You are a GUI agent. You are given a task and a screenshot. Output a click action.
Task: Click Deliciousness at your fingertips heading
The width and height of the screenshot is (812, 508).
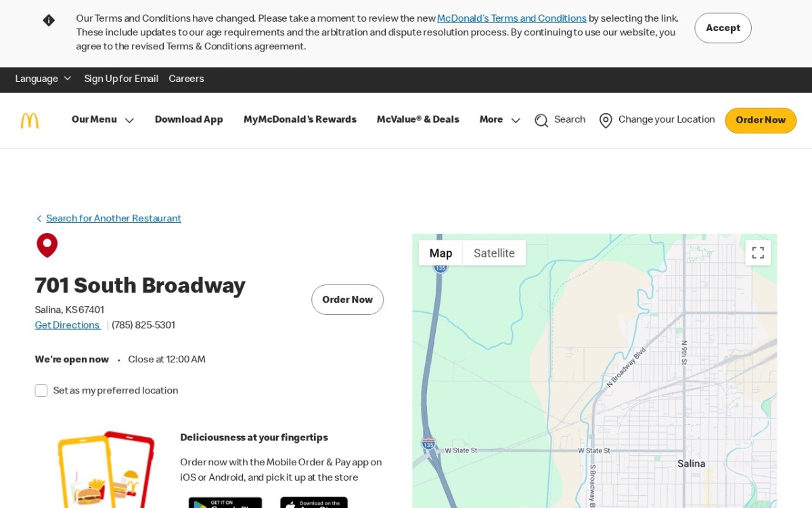(254, 438)
